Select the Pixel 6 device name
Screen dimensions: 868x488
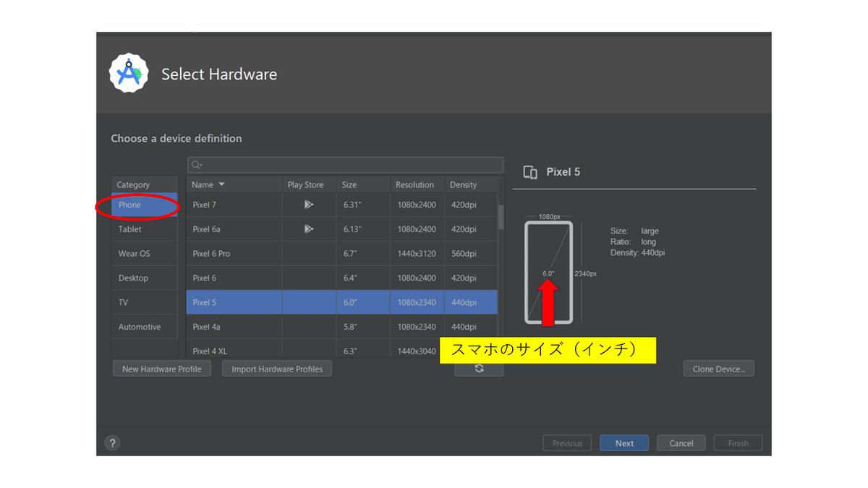tap(204, 278)
